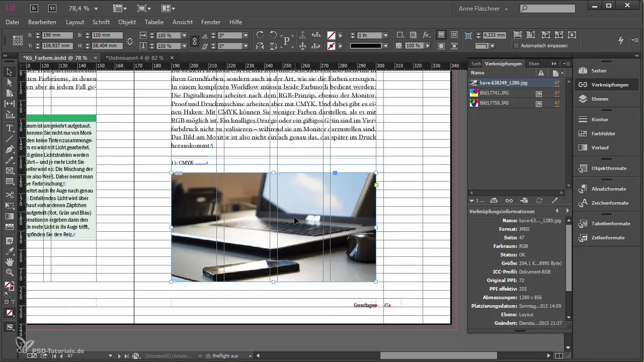This screenshot has height=362, width=644.
Task: Click go to link icon in panel
Action: (524, 201)
